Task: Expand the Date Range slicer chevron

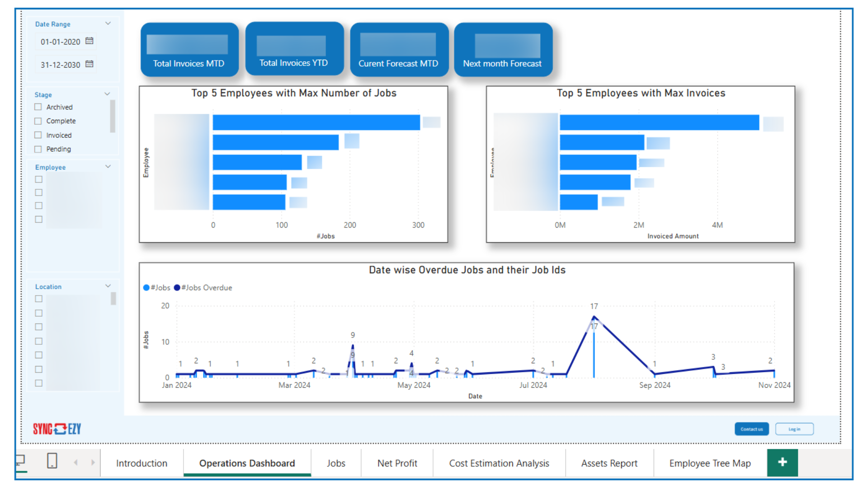Action: [108, 23]
